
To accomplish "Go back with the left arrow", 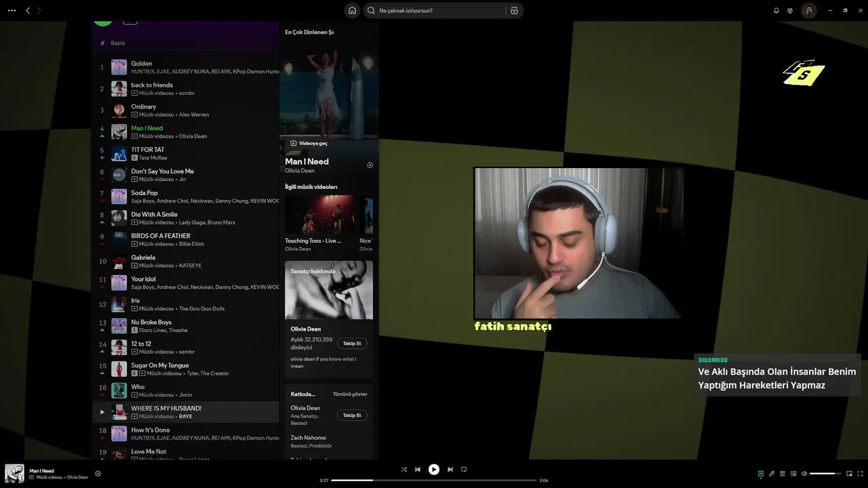I will [x=28, y=10].
